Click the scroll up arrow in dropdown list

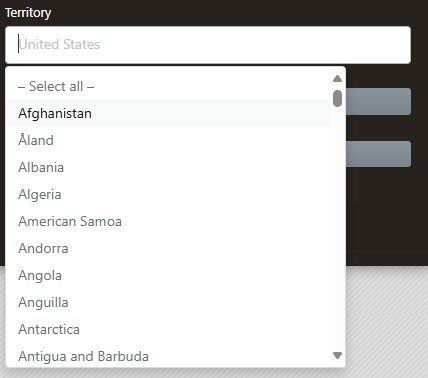[x=337, y=79]
